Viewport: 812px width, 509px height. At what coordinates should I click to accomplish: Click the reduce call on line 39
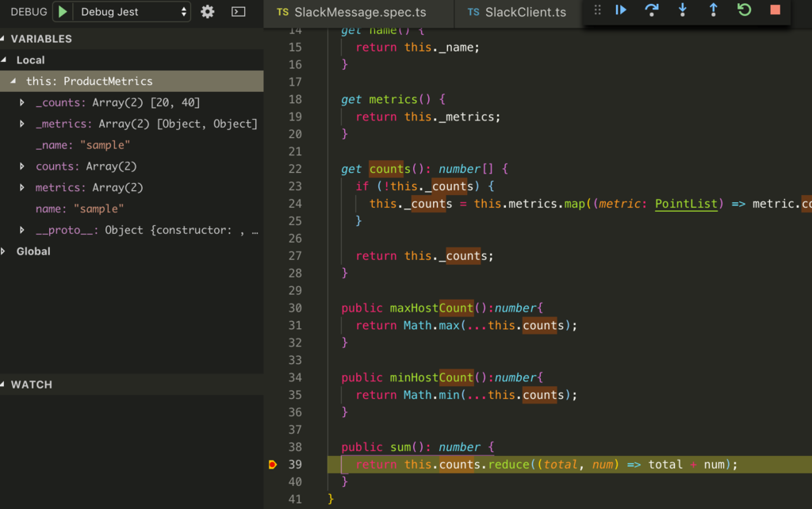click(508, 465)
